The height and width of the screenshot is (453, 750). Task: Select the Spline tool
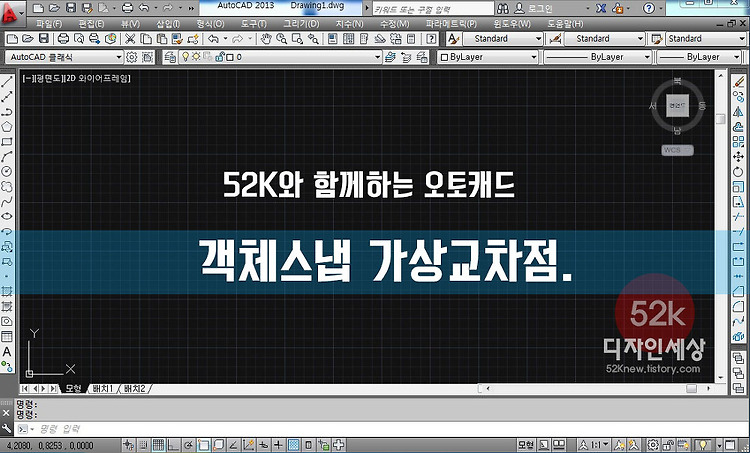(7, 201)
